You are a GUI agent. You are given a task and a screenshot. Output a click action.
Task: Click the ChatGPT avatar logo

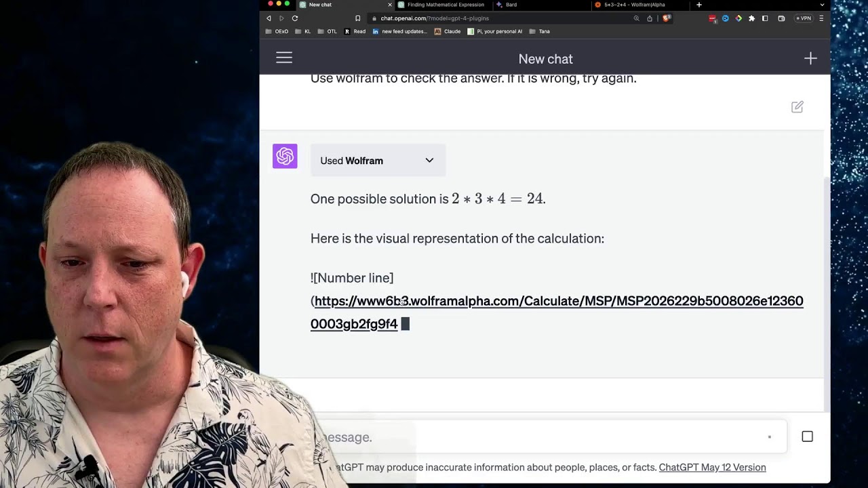(x=285, y=157)
